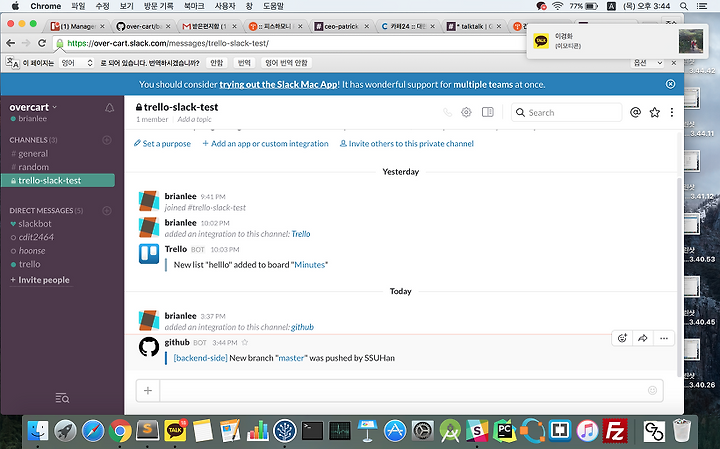Open the general channel

(x=33, y=153)
